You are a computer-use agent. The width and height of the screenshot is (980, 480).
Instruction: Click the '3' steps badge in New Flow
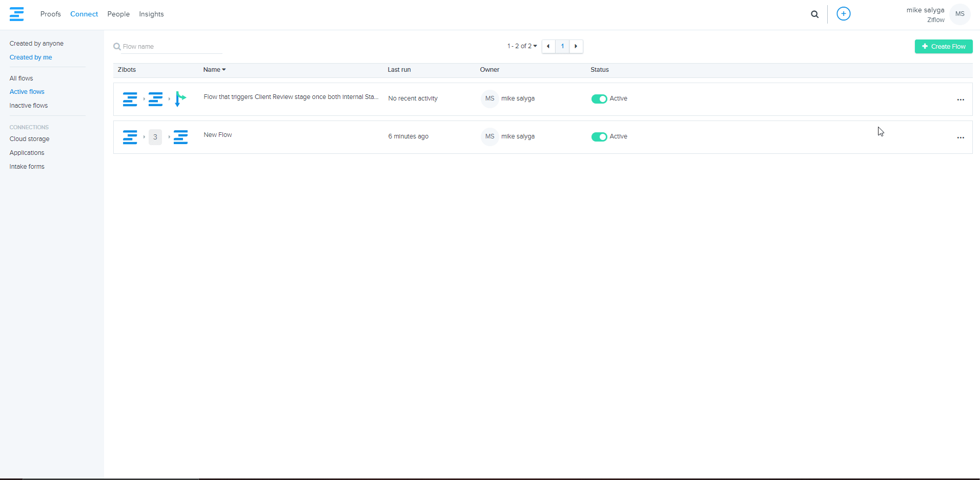click(x=155, y=137)
